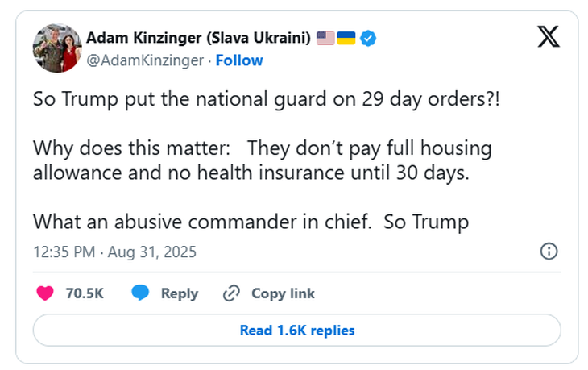Viewport: 588px width, 370px height.
Task: Click the blue verified checkmark badge
Action: coord(368,37)
